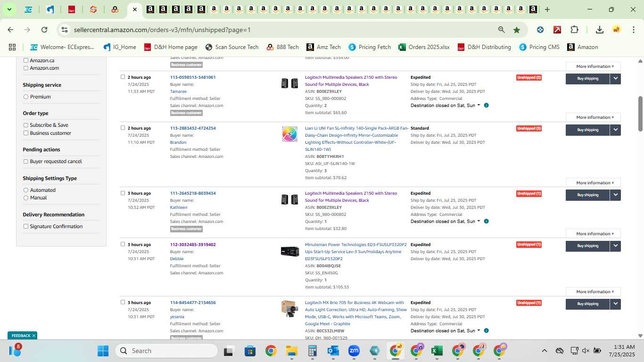The height and width of the screenshot is (362, 644).
Task: Select the Automated shipping settings radio
Action: [x=26, y=190]
